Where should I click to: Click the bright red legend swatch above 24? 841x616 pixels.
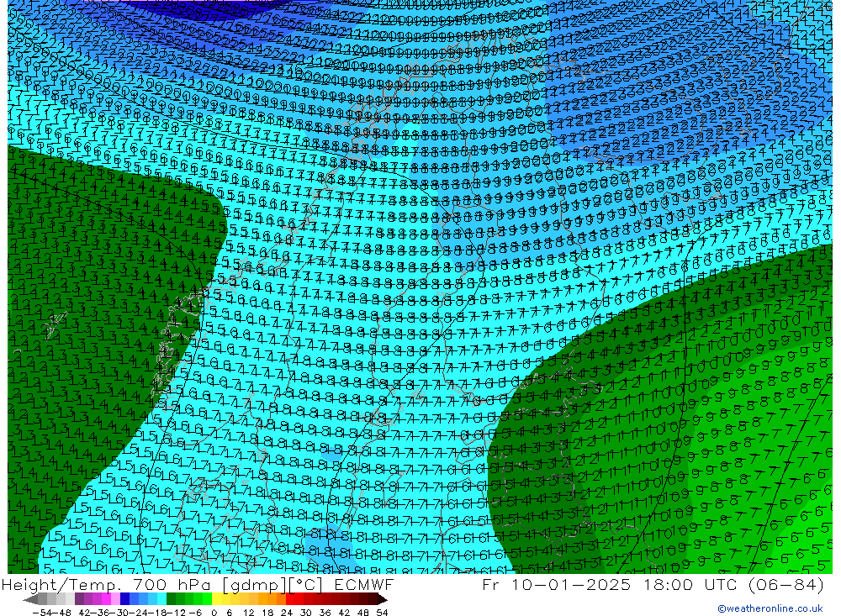point(290,600)
